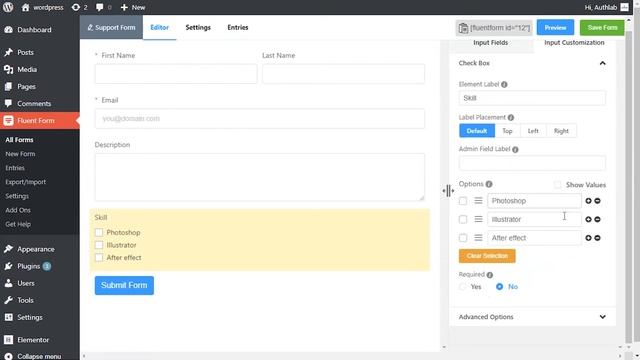
Task: Enable the Show Values checkbox
Action: point(558,185)
